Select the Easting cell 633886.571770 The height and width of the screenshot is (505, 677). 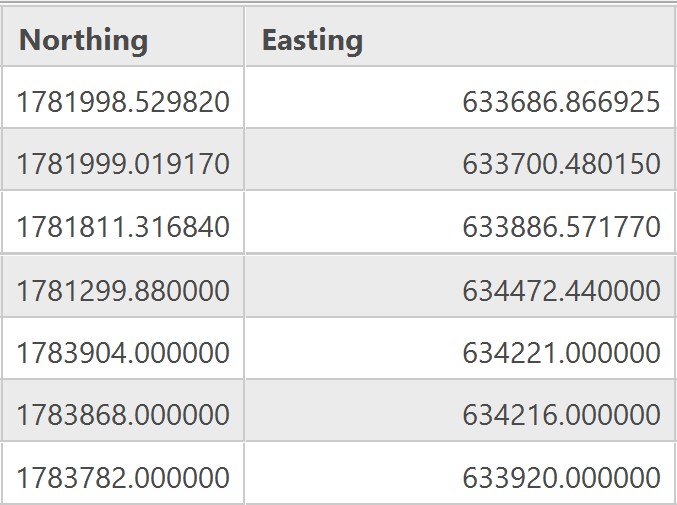pos(460,223)
